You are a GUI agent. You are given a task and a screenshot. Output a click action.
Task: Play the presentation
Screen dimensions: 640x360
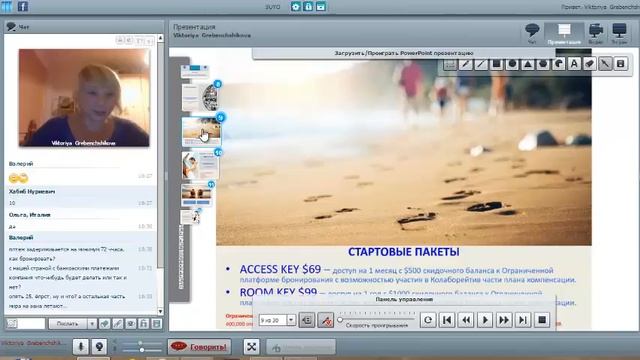(485, 320)
